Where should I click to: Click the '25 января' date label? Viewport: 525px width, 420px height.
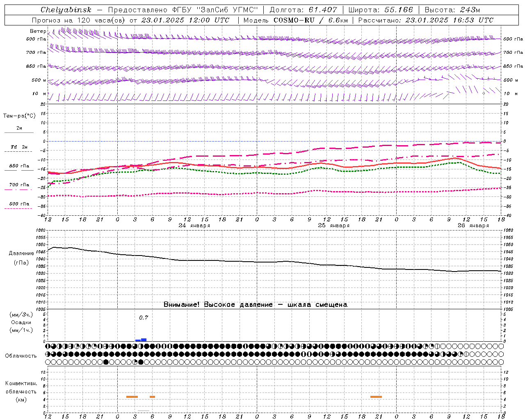[x=333, y=226]
